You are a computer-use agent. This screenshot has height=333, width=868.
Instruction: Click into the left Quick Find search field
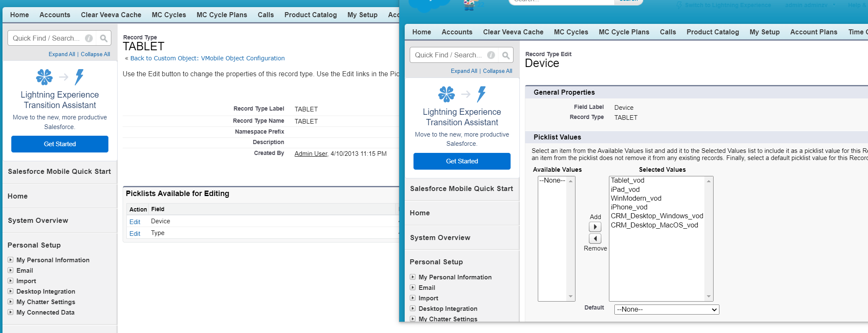tap(46, 38)
